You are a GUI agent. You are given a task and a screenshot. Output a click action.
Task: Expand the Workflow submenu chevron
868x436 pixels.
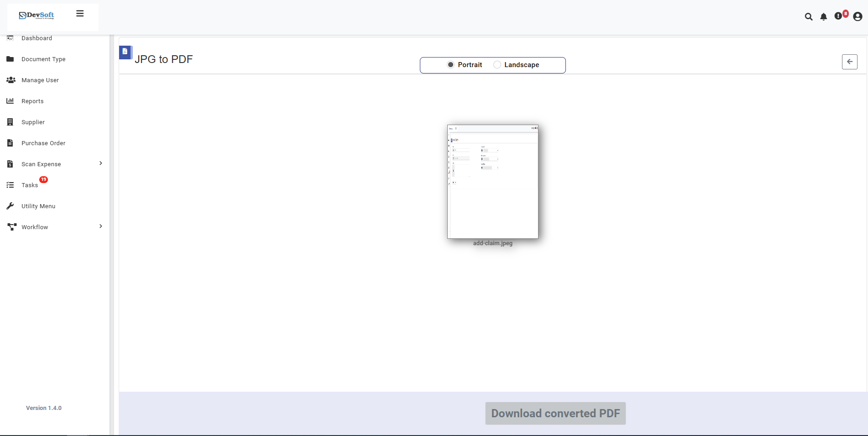pos(100,226)
